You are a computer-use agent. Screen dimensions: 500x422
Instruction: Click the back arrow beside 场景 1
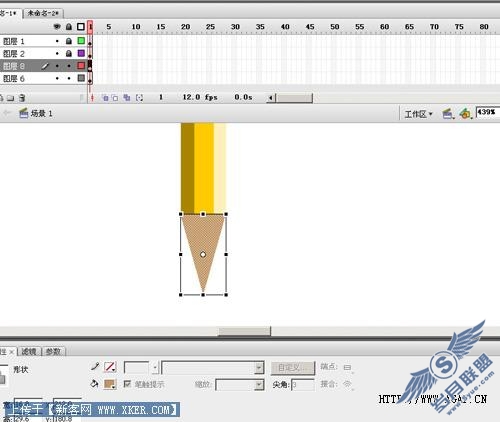(7, 113)
